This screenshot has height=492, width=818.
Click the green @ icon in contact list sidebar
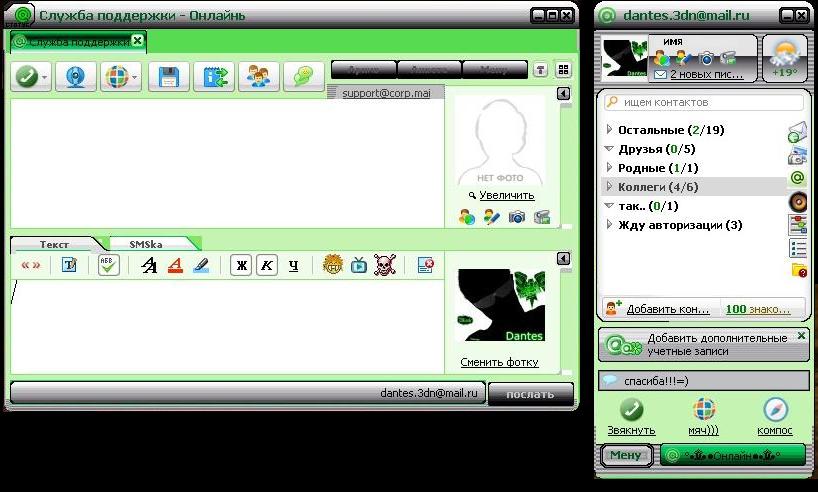coord(798,178)
